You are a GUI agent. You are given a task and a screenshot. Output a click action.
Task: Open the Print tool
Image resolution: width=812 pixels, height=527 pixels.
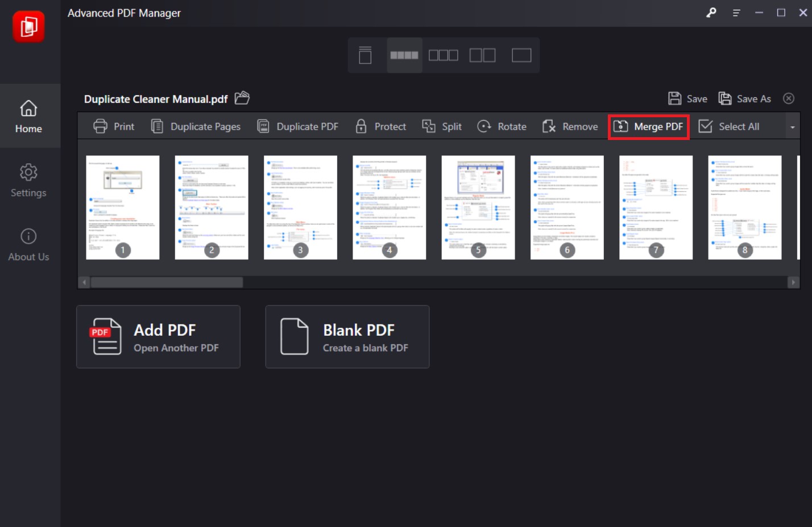114,126
